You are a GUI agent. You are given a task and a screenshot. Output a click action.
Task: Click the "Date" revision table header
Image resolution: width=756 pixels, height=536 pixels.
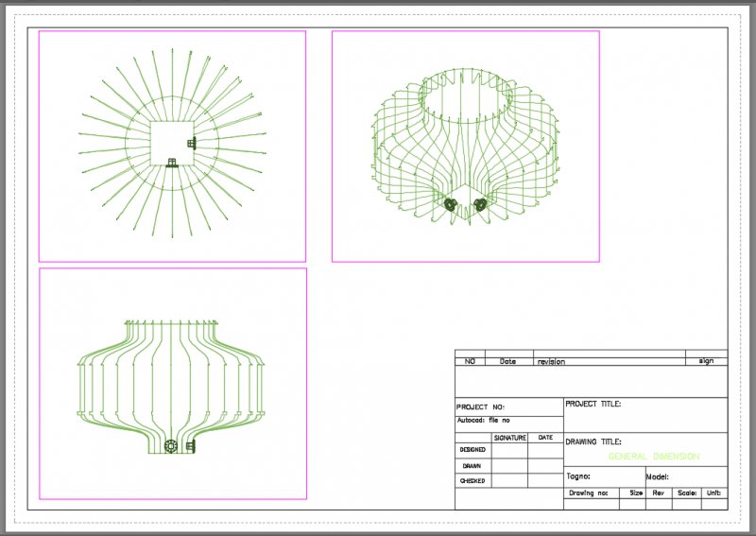[507, 361]
